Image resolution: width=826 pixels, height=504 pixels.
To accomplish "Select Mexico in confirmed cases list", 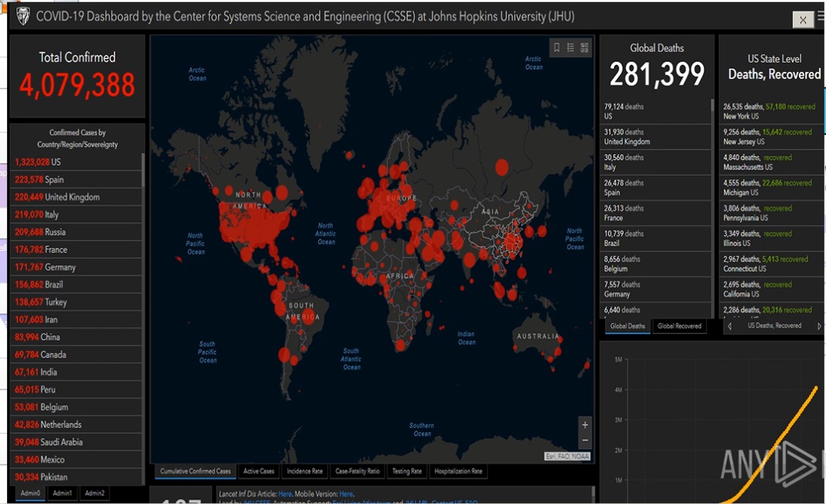I will coord(76,459).
